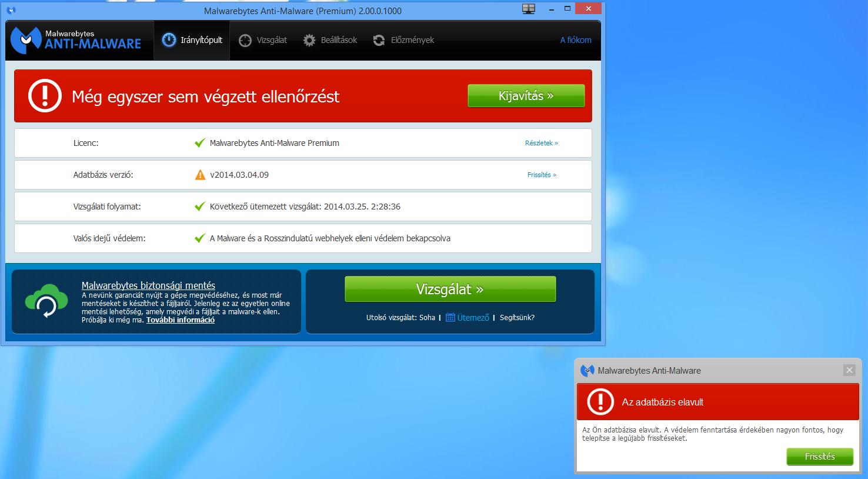The image size is (868, 479).
Task: Click the Valós idejű védelem: label
Action: (109, 238)
